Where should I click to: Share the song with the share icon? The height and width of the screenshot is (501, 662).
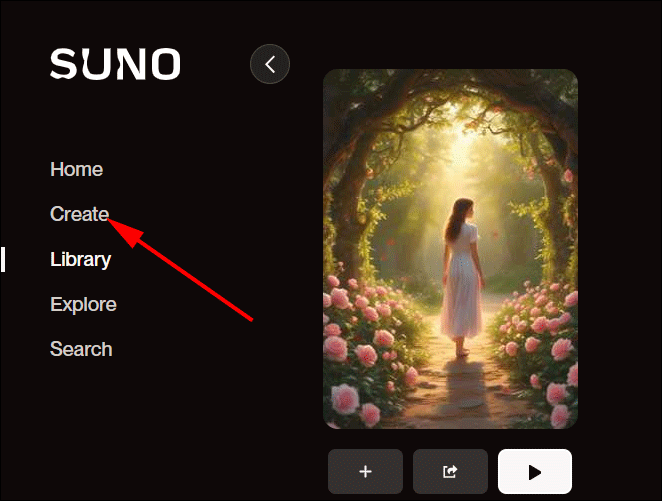450,471
